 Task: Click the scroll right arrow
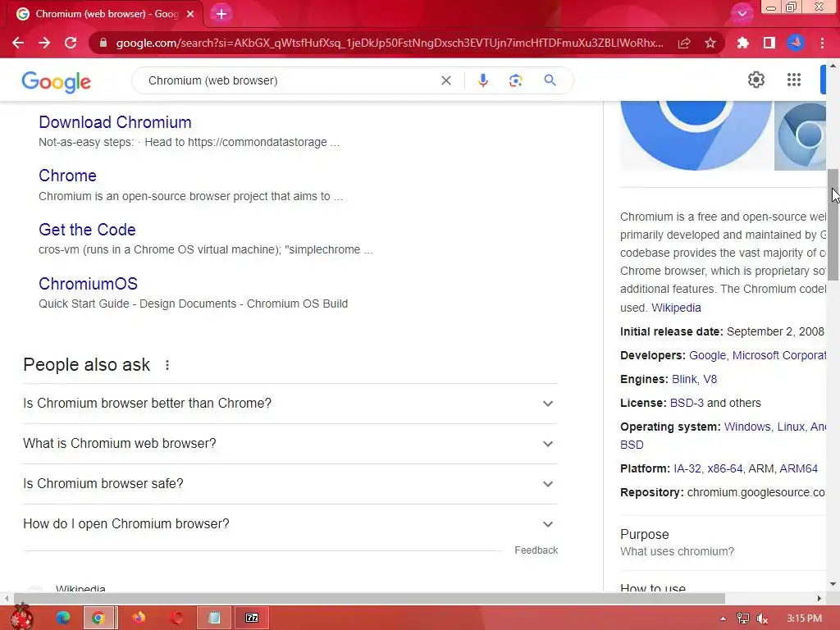coord(819,598)
